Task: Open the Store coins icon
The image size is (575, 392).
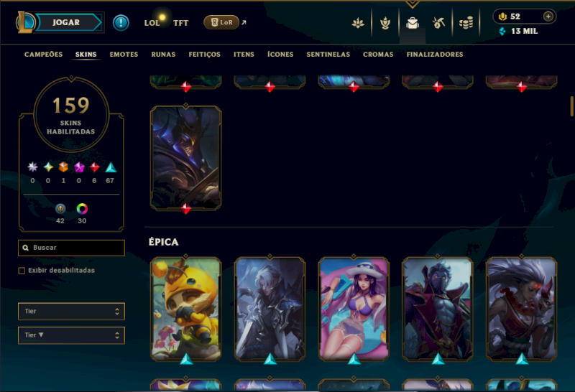Action: [466, 23]
